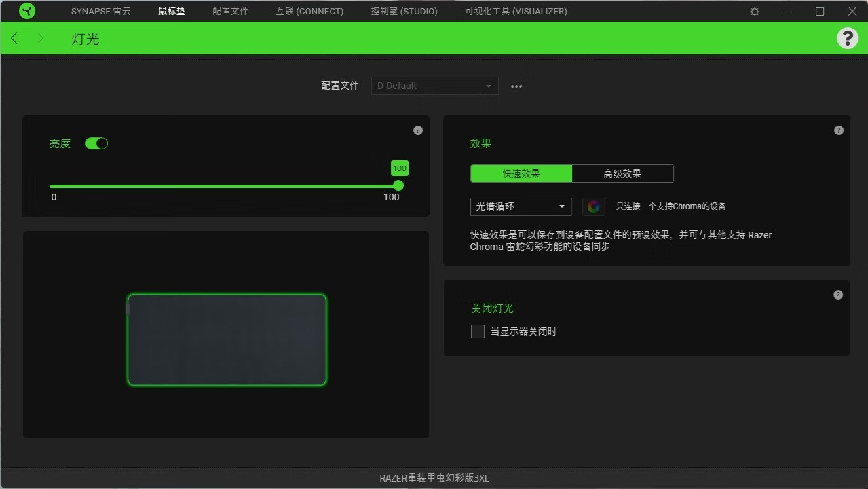Click the help question mark icon
Screen dimensions: 868x489
pyautogui.click(x=847, y=38)
